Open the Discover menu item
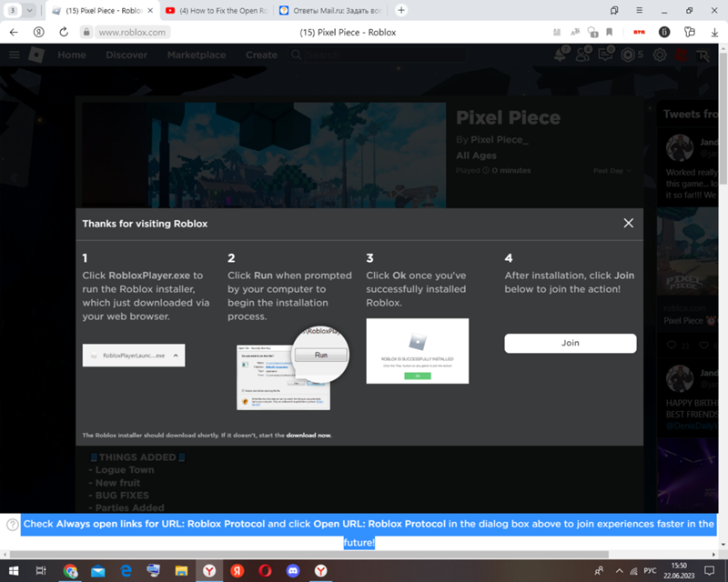Screen dimensions: 728x582 coord(126,55)
